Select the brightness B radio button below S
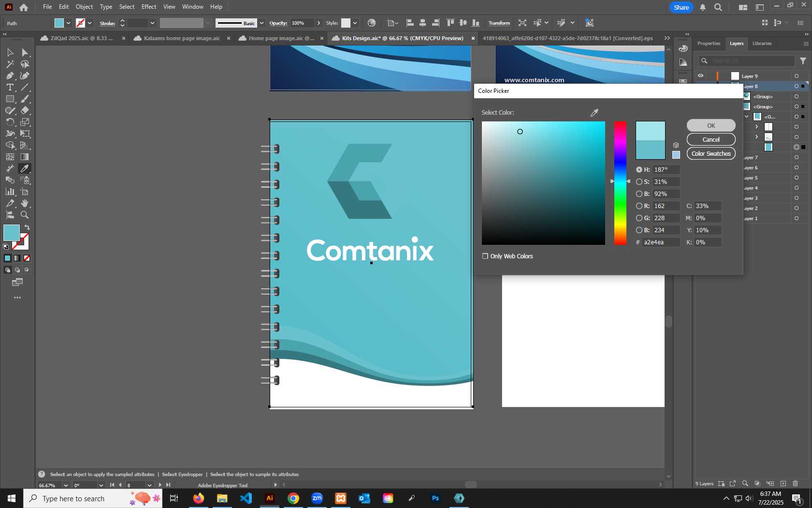 click(639, 194)
